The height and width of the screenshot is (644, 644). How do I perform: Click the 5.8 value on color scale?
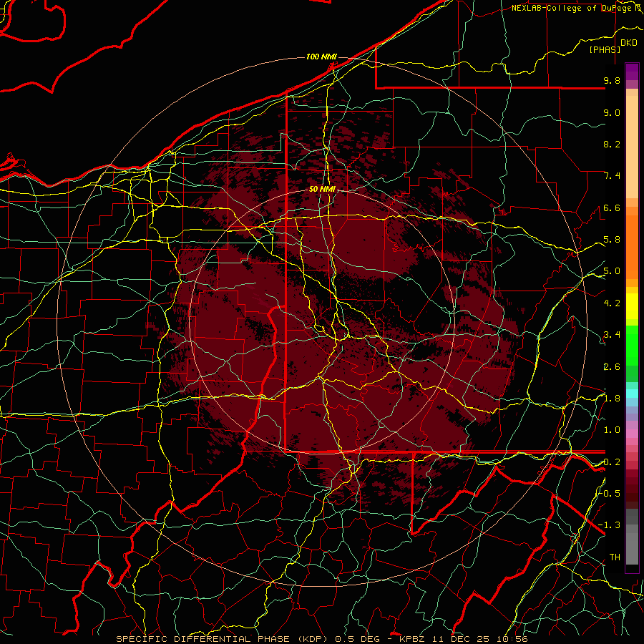[x=612, y=240]
